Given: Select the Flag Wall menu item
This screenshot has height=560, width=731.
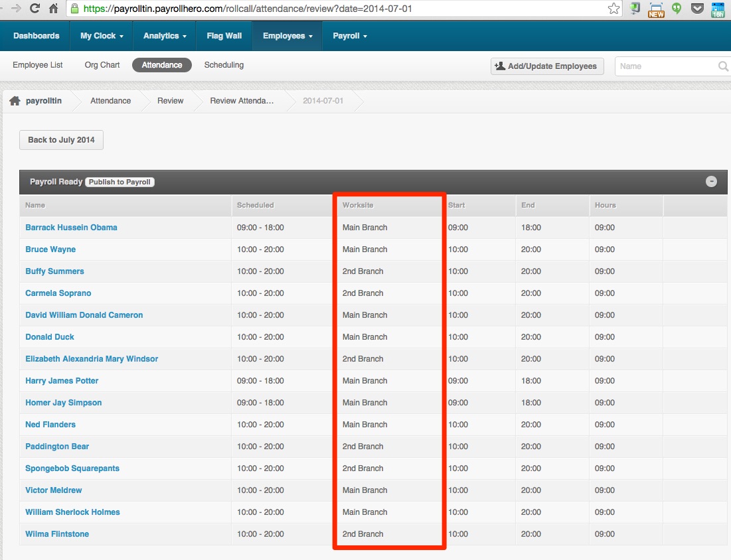Looking at the screenshot, I should (x=224, y=36).
